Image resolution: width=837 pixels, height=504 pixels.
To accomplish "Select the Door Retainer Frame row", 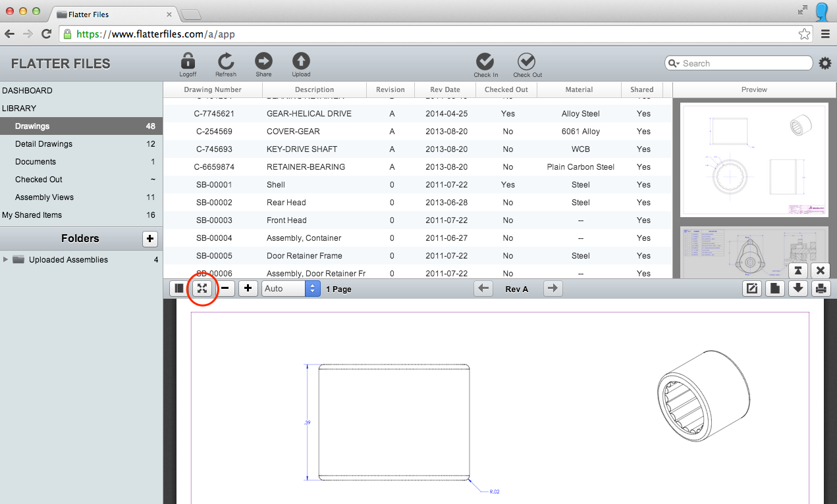I will click(x=418, y=256).
